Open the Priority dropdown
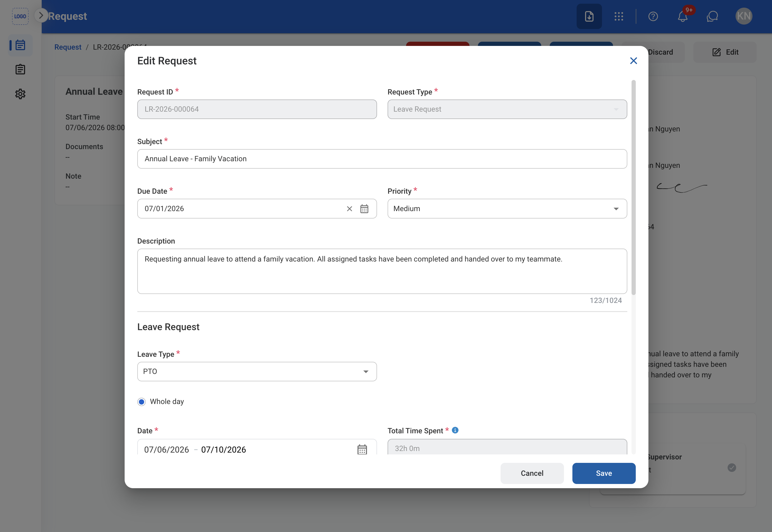 [507, 209]
